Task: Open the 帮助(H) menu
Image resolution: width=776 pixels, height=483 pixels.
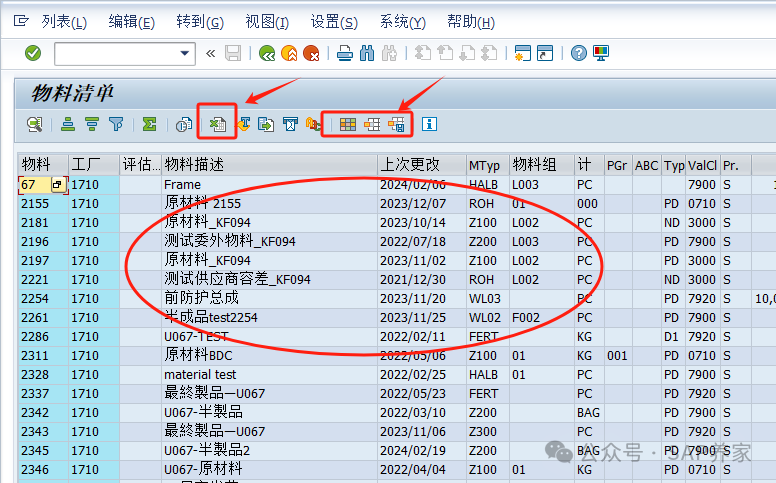Action: (x=471, y=22)
